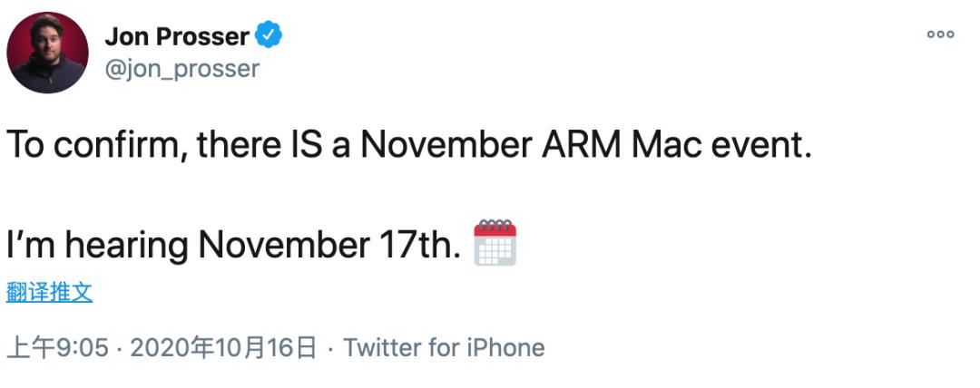Click the word "there" in the tweet
This screenshot has width=980, height=388.
pyautogui.click(x=237, y=146)
